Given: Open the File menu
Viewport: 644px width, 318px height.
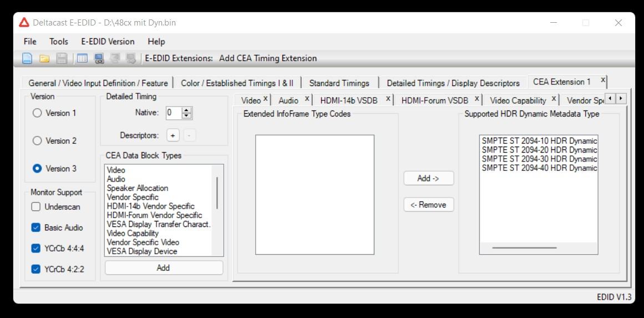Looking at the screenshot, I should [x=30, y=42].
